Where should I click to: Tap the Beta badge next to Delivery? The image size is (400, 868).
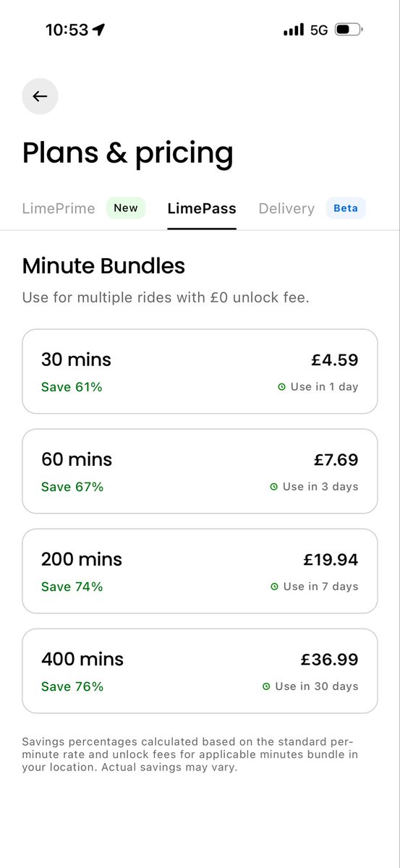[x=346, y=208]
